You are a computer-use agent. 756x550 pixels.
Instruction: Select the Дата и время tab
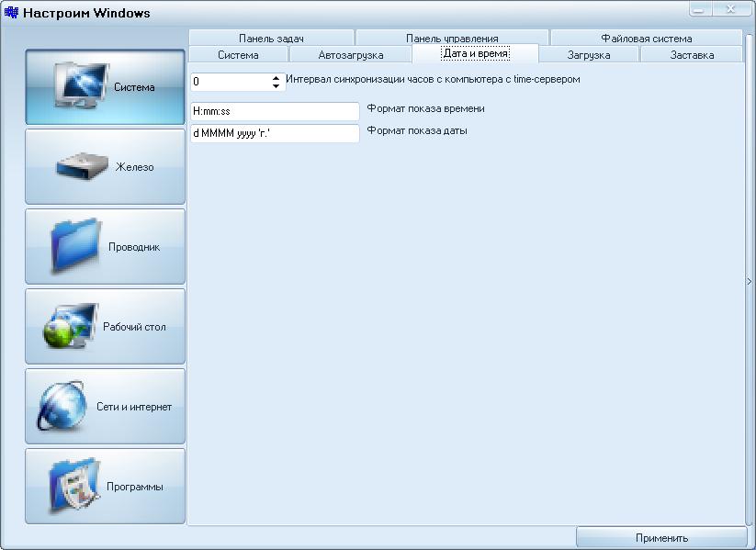476,53
